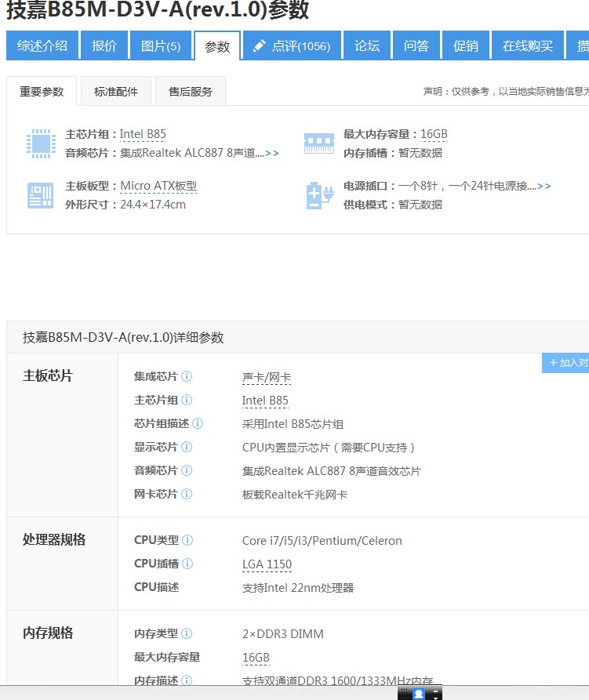Click the 最大内存容量 label in 内存规格
The image size is (589, 700).
[x=167, y=657]
